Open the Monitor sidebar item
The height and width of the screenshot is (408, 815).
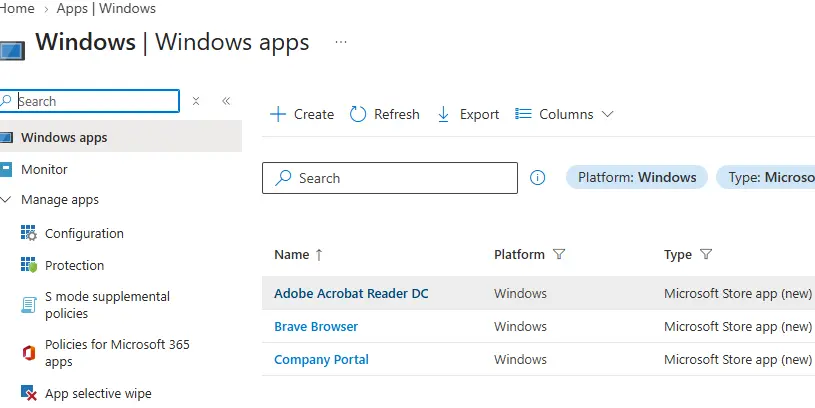click(x=44, y=169)
